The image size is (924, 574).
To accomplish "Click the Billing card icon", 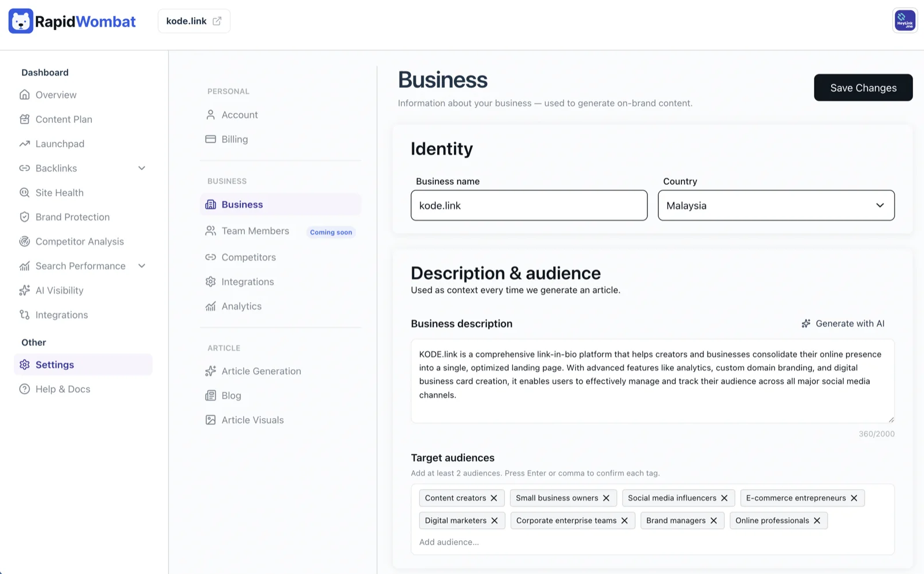I will (211, 139).
